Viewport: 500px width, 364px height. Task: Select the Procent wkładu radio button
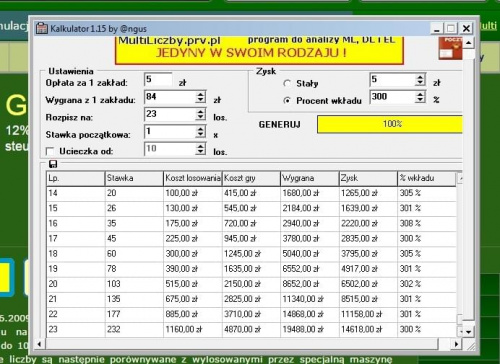coord(287,101)
